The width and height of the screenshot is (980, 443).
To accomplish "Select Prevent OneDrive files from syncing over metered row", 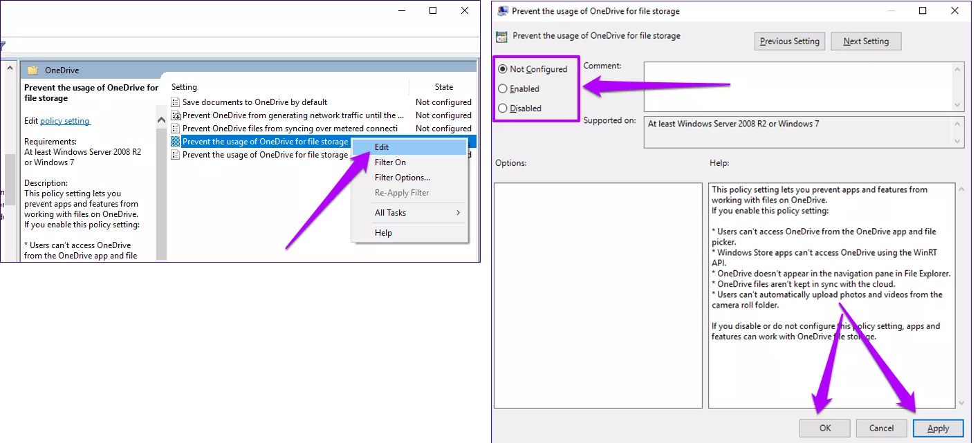I will click(290, 129).
